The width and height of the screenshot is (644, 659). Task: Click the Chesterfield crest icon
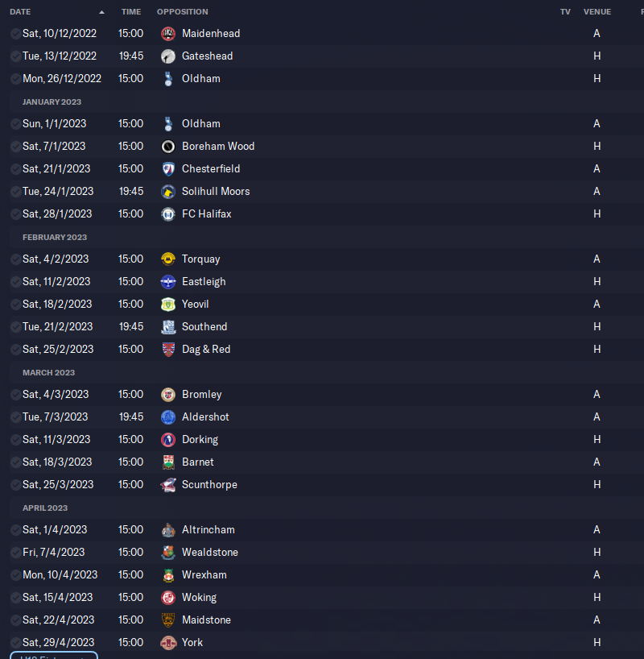pyautogui.click(x=168, y=169)
